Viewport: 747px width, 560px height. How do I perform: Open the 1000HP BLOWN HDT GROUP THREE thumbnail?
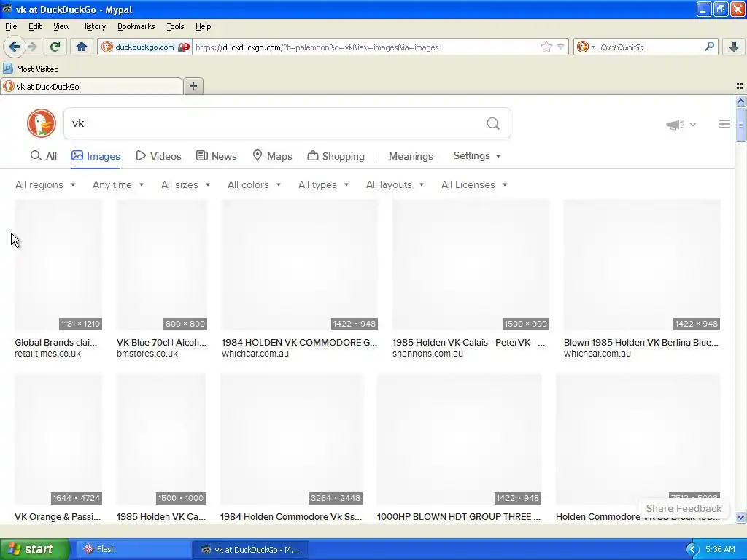pos(460,439)
